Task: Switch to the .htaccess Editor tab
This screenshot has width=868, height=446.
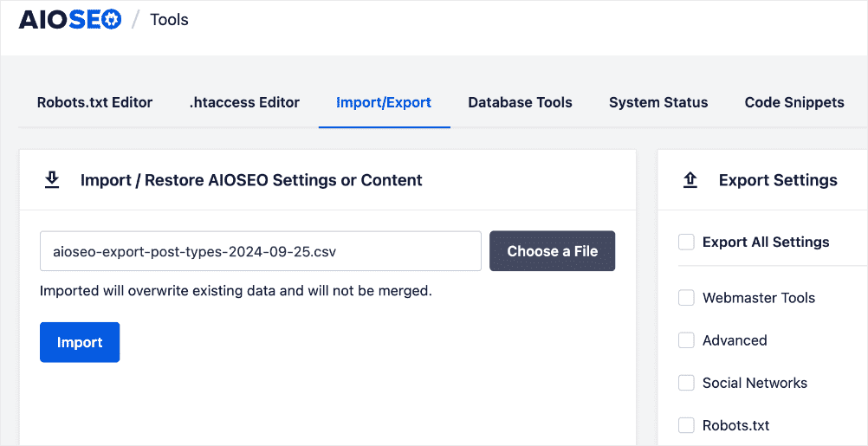Action: click(244, 102)
